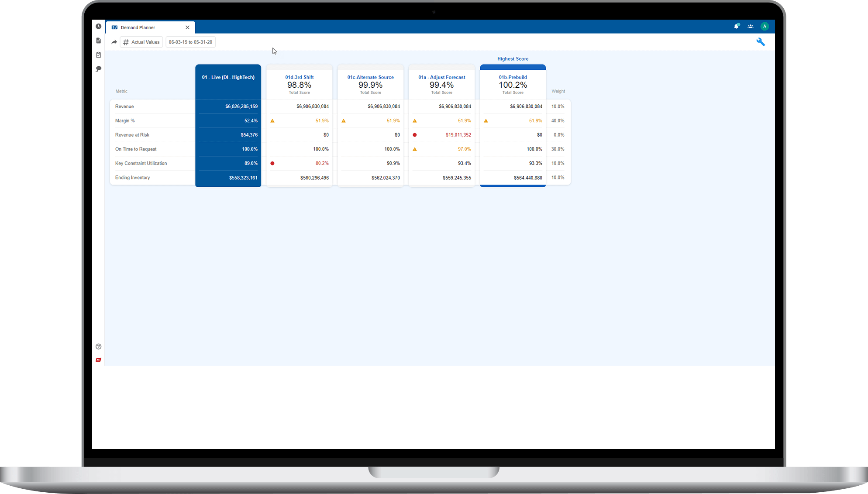Viewport: 868px width, 494px height.
Task: Click the 93.3% key constraint utilization cell
Action: click(536, 163)
